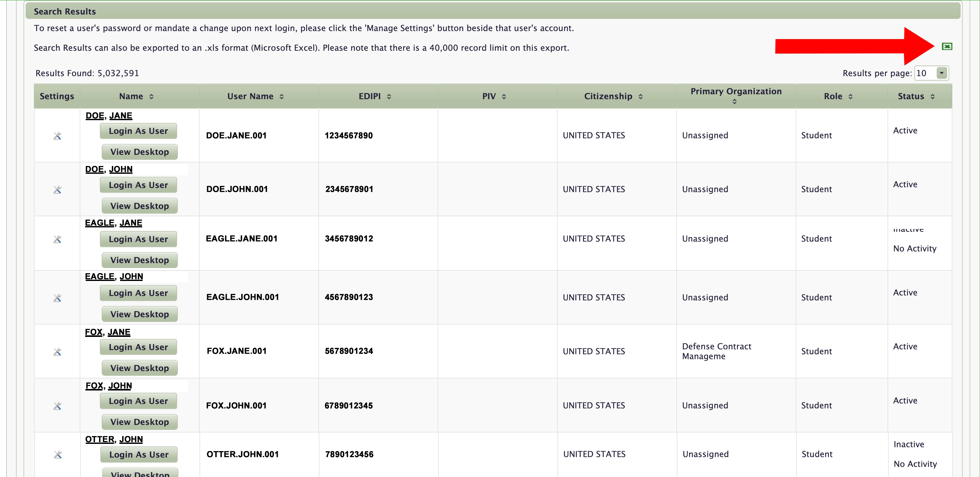This screenshot has width=980, height=477.
Task: Click View Desktop for EAGLE, JOHN
Action: pyautogui.click(x=140, y=314)
